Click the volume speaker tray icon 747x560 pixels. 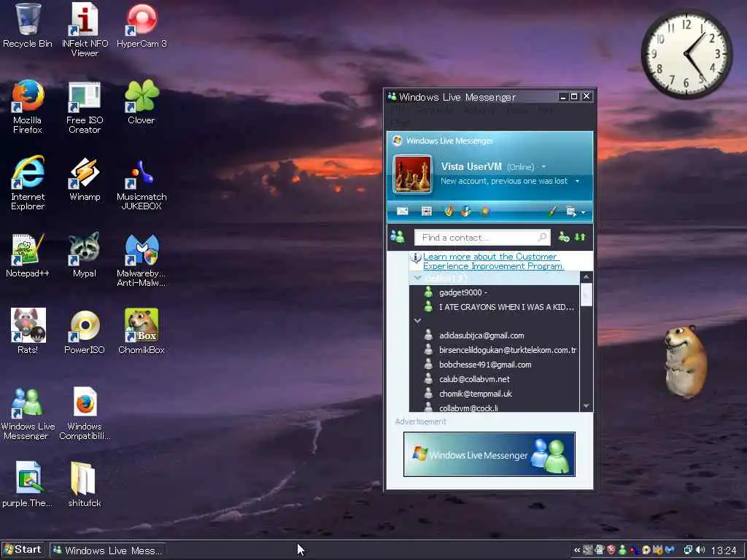pyautogui.click(x=700, y=550)
